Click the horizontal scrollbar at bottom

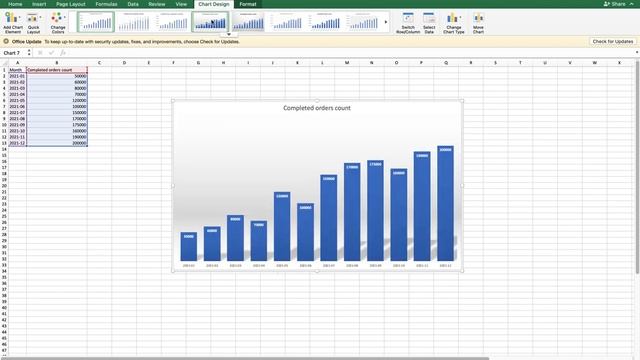245,358
